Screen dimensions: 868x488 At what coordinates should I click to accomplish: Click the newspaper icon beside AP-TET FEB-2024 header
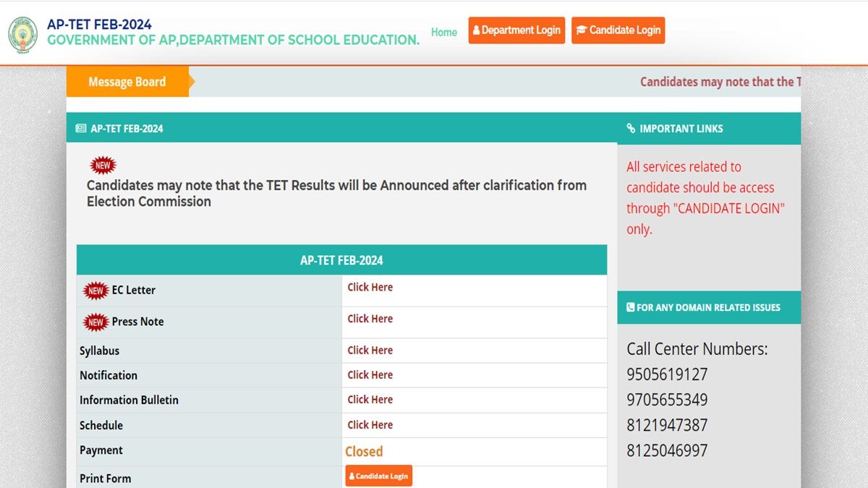pyautogui.click(x=81, y=129)
